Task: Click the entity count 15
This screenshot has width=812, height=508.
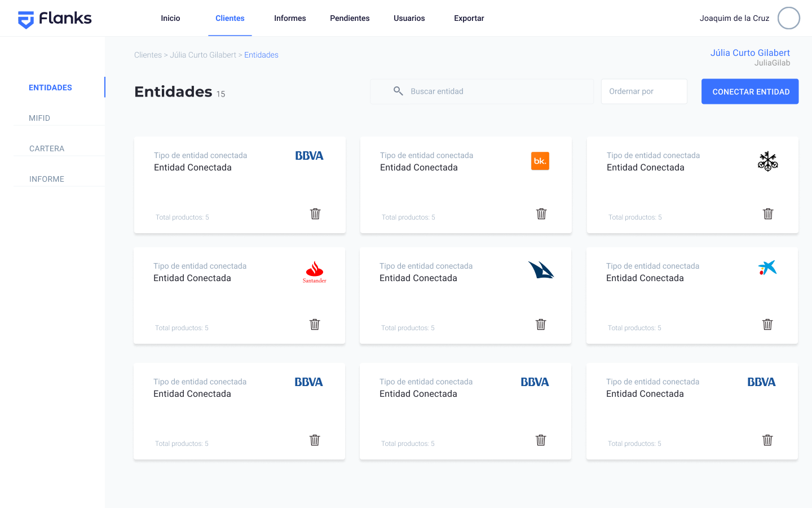Action: tap(220, 94)
